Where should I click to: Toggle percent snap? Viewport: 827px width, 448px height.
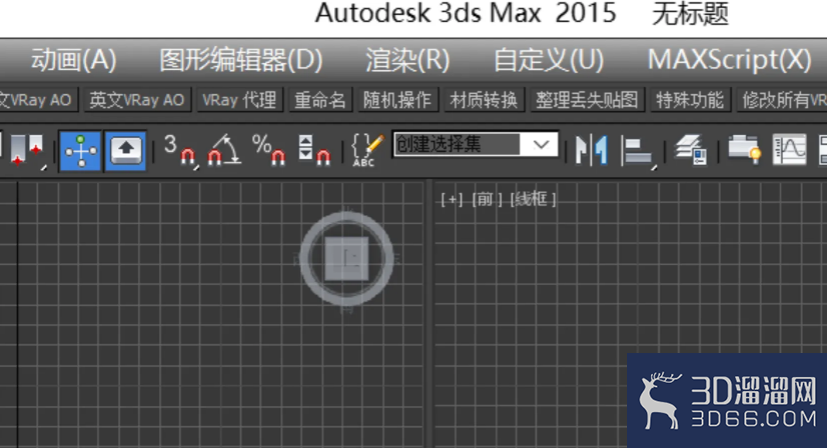[x=269, y=151]
